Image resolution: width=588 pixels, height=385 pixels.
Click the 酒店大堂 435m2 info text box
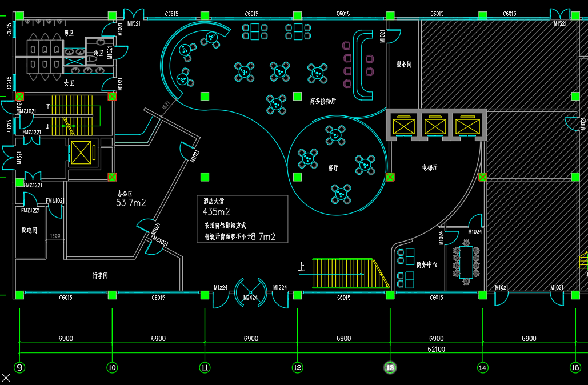pyautogui.click(x=243, y=219)
